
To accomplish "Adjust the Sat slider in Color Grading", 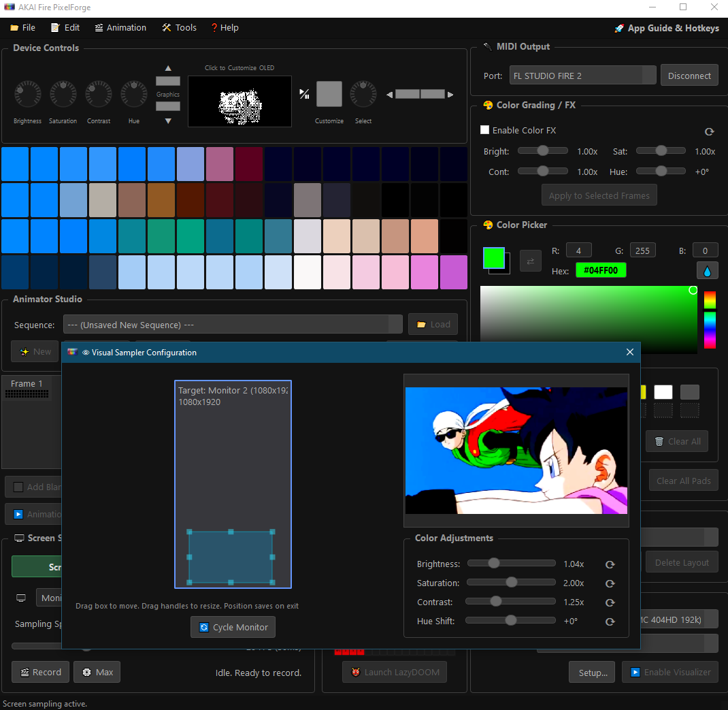I will click(661, 150).
